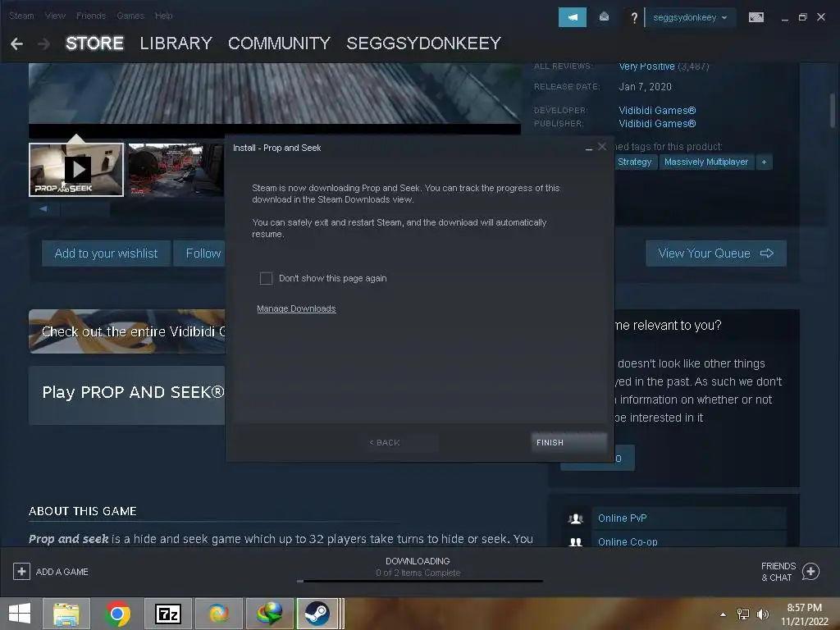Select the Strategy tag
The width and height of the screenshot is (840, 630).
point(635,162)
